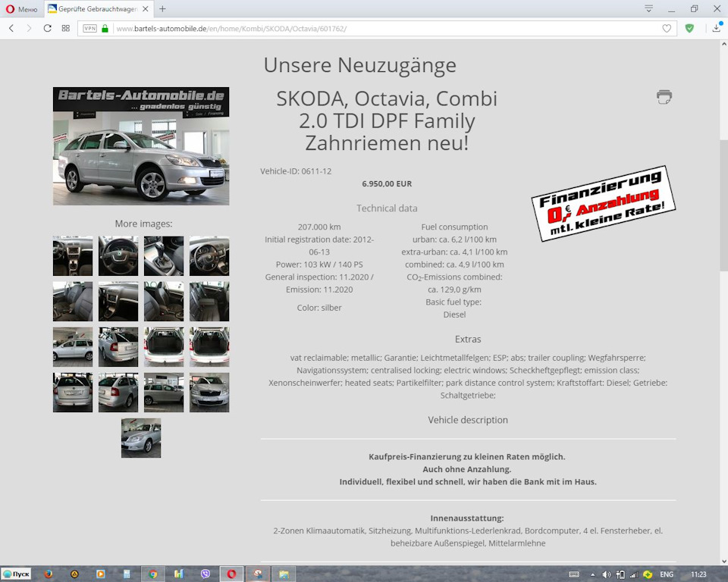The width and height of the screenshot is (728, 582).
Task: Toggle the VPN badge in address bar
Action: [89, 28]
